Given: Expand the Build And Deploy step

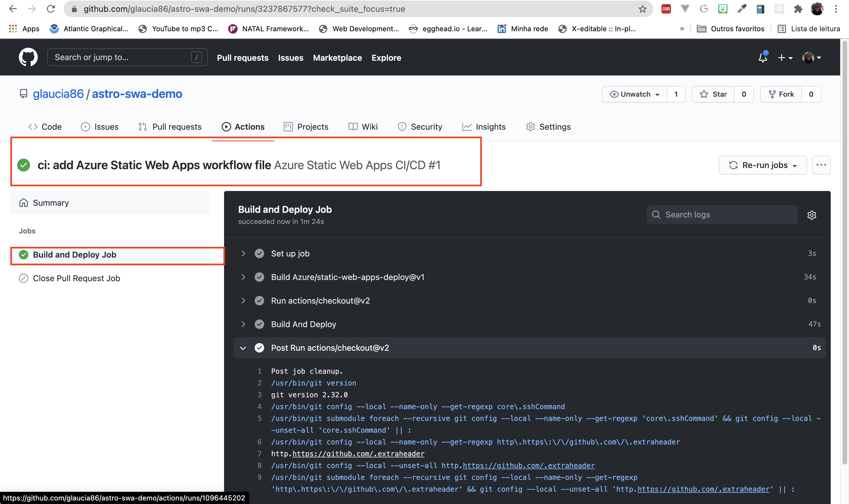Looking at the screenshot, I should 529,324.
